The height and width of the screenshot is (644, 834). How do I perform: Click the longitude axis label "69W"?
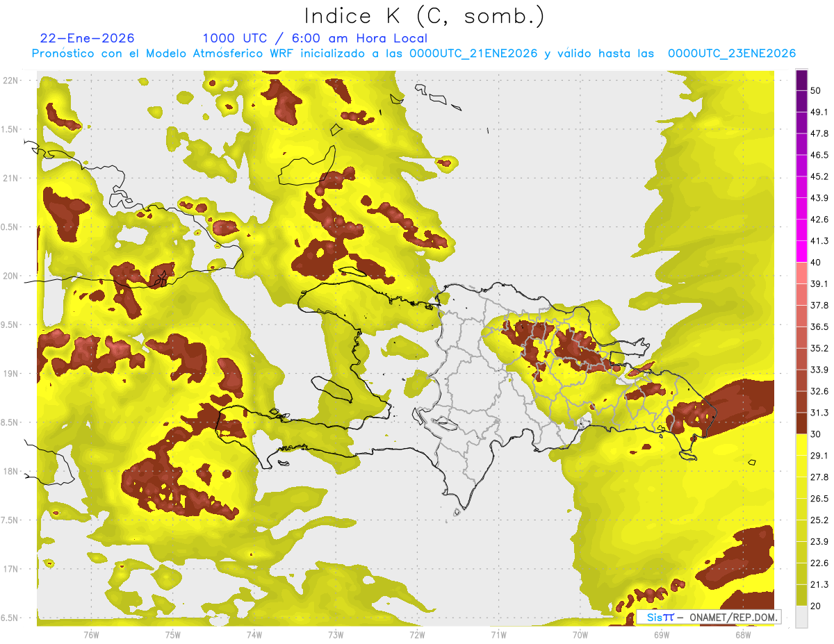click(x=662, y=635)
